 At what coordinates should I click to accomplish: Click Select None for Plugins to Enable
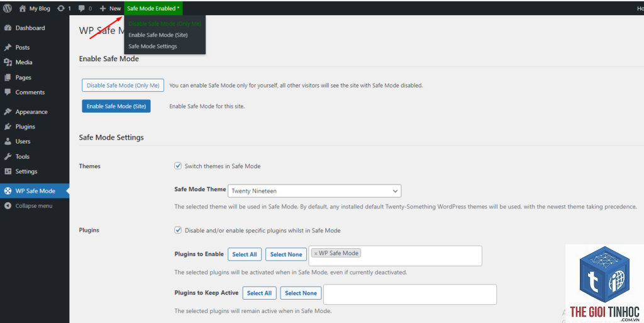[286, 254]
